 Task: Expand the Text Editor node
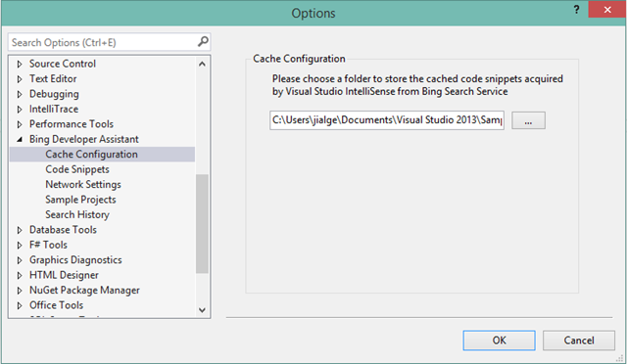(20, 79)
